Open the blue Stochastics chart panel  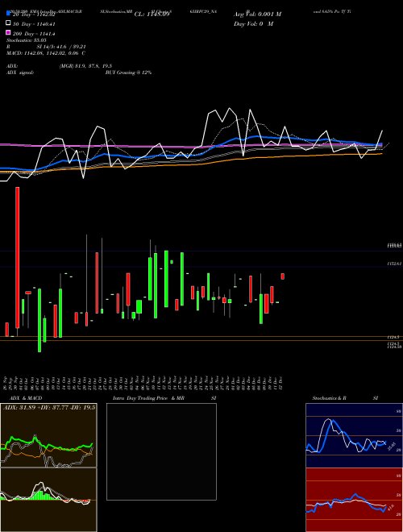click(x=354, y=435)
